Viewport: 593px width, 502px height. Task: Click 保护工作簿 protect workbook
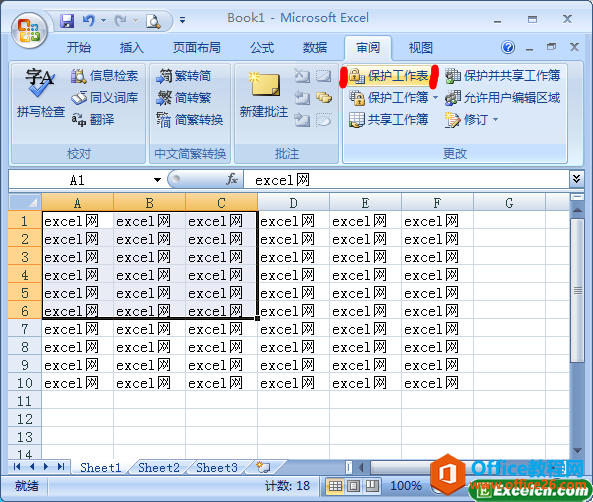pos(388,98)
